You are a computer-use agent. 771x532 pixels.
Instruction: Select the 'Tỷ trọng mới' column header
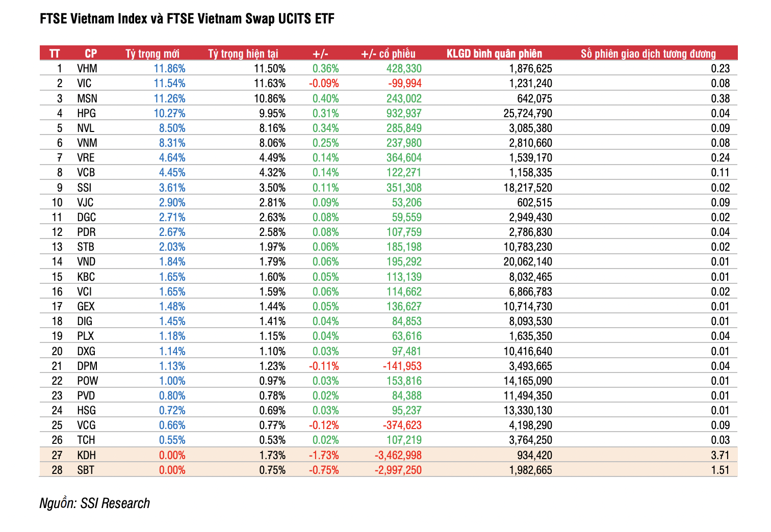click(152, 54)
